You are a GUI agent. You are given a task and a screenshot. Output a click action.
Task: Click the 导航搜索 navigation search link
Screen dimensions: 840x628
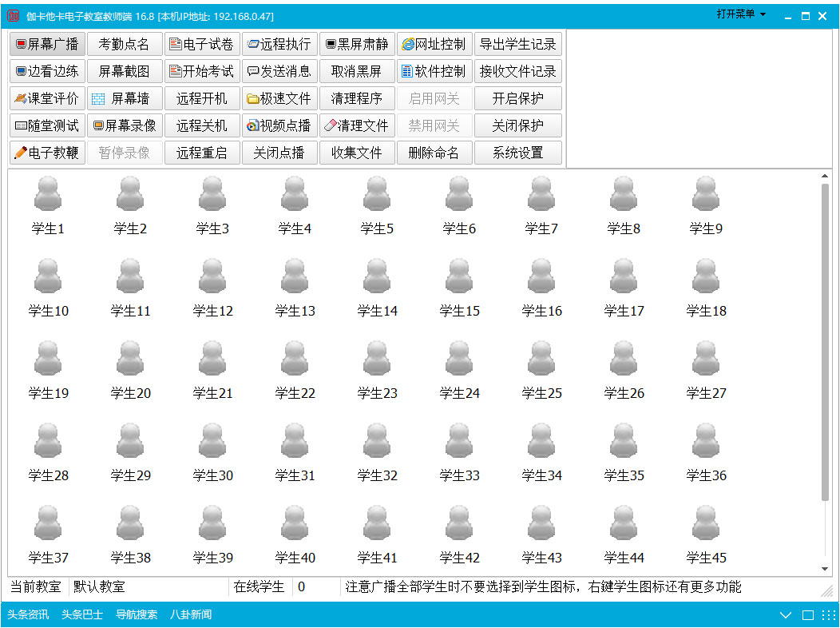coord(136,615)
